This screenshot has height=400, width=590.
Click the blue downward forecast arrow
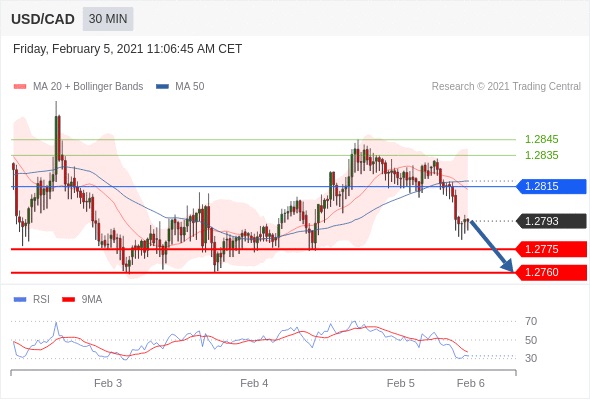[492, 246]
